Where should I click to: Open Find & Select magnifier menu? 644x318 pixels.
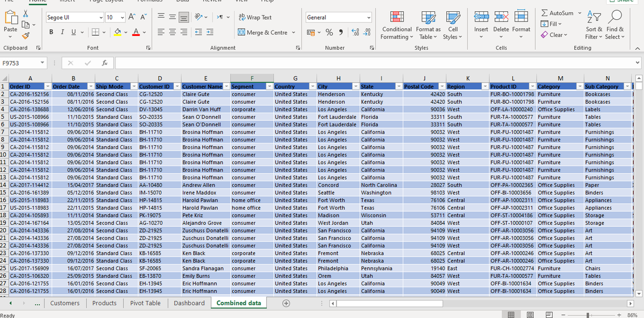[614, 25]
